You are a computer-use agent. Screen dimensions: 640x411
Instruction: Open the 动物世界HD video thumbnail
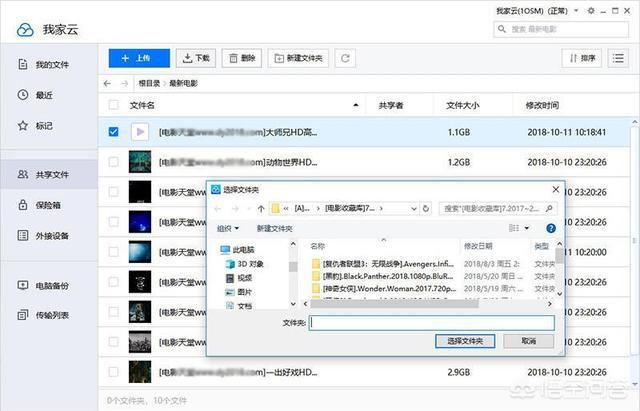(140, 162)
